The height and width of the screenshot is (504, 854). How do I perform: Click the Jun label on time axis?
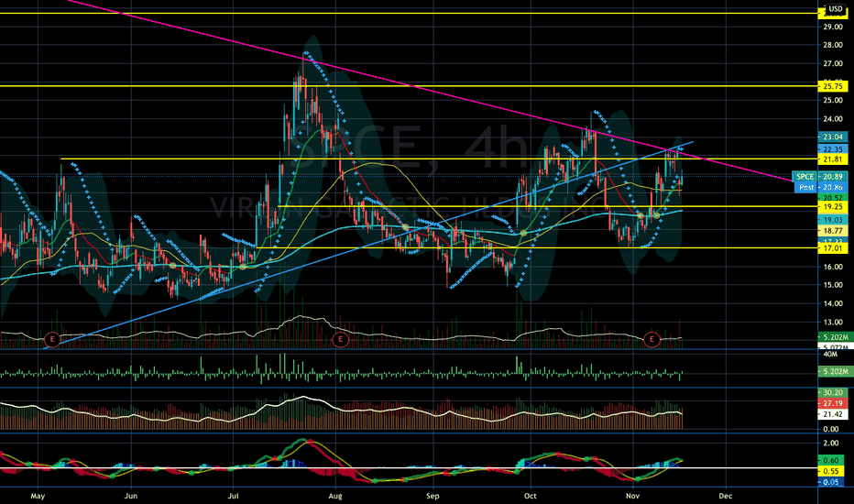pos(131,496)
